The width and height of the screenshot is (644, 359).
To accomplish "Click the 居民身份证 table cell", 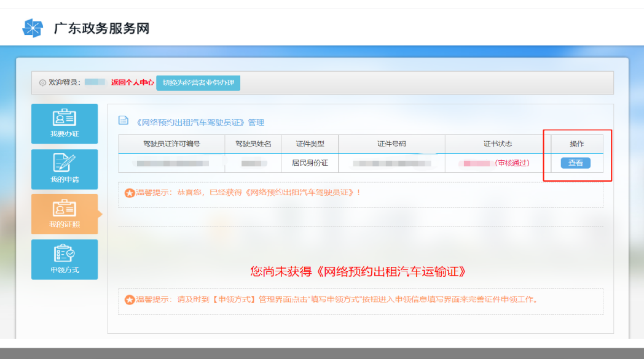I will [x=310, y=163].
